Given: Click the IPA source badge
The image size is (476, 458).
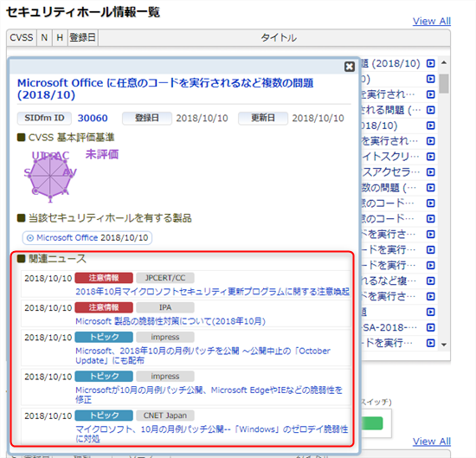Looking at the screenshot, I should click(x=165, y=307).
